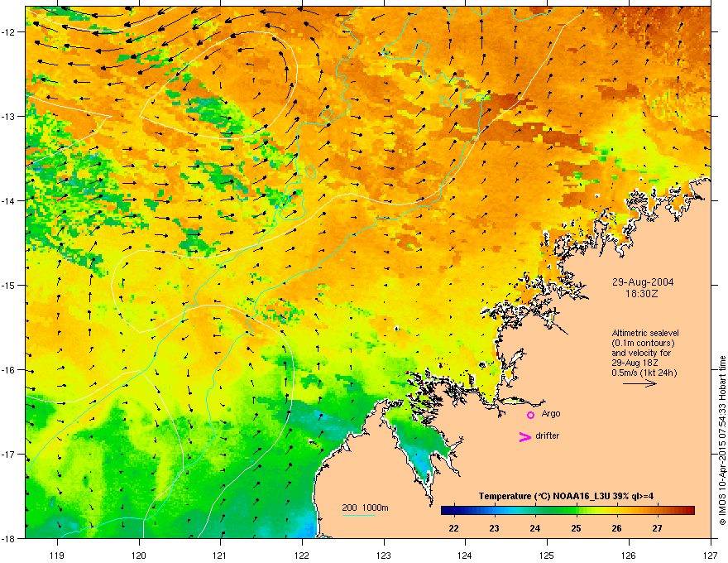
Task: Click the 122 longitude axis label
Action: [x=302, y=555]
